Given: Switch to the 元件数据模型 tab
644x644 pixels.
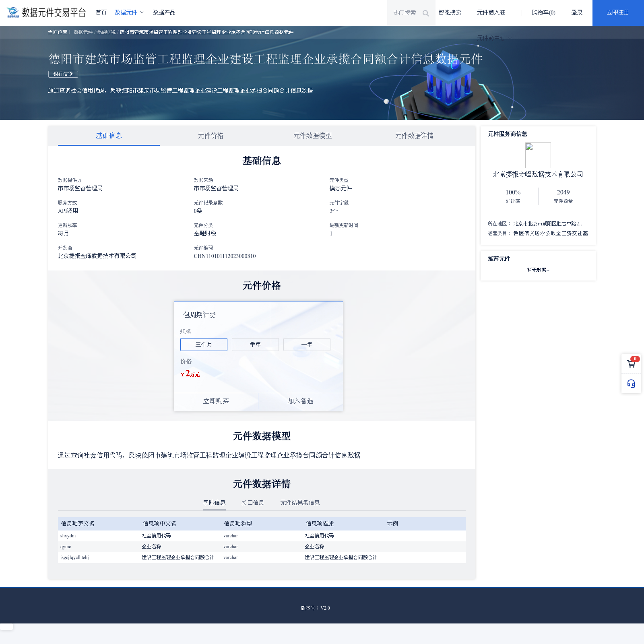Looking at the screenshot, I should pyautogui.click(x=312, y=136).
